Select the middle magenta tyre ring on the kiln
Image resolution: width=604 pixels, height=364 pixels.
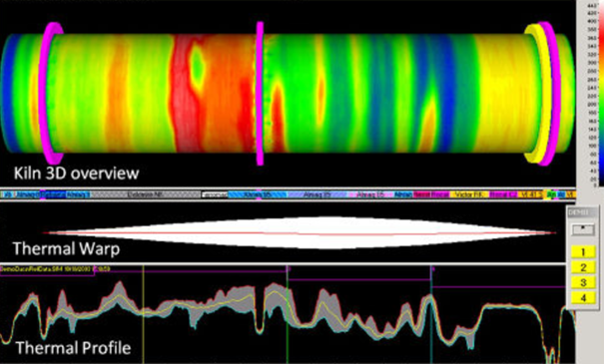pyautogui.click(x=260, y=93)
